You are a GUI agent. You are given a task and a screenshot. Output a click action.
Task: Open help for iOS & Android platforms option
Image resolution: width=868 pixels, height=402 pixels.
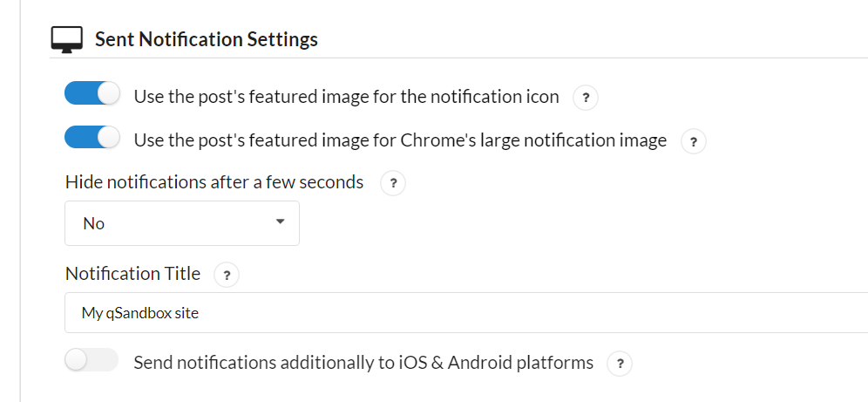point(620,364)
